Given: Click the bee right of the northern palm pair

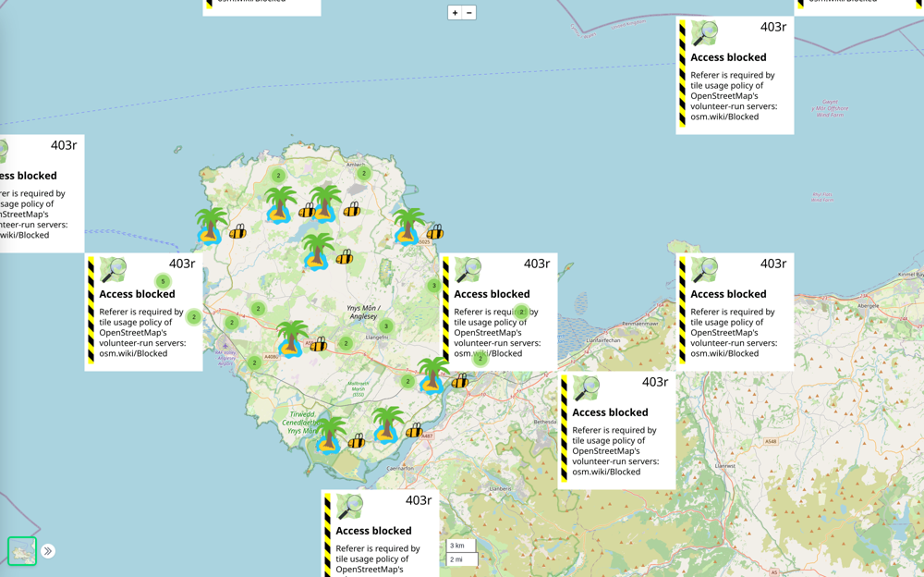Looking at the screenshot, I should [x=352, y=209].
